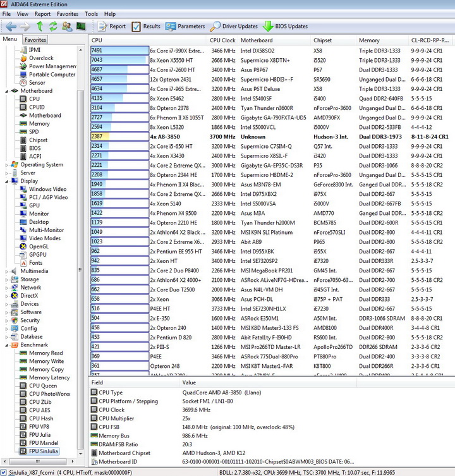
Task: Run the Memory Read benchmark
Action: coord(46,353)
